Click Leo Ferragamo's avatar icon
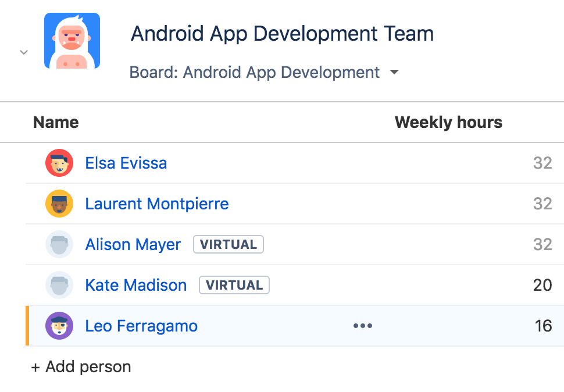 point(59,326)
